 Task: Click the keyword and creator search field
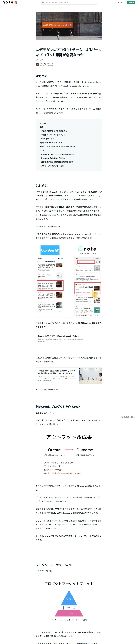(x=69, y=2)
